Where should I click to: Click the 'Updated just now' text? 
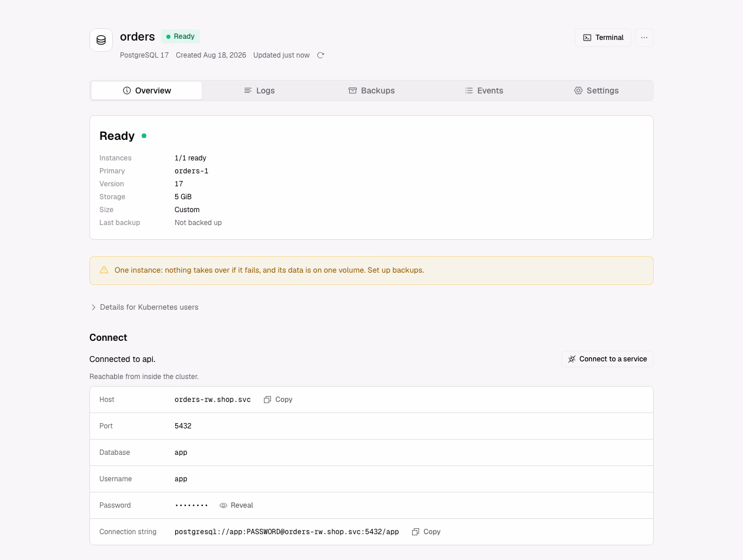282,55
